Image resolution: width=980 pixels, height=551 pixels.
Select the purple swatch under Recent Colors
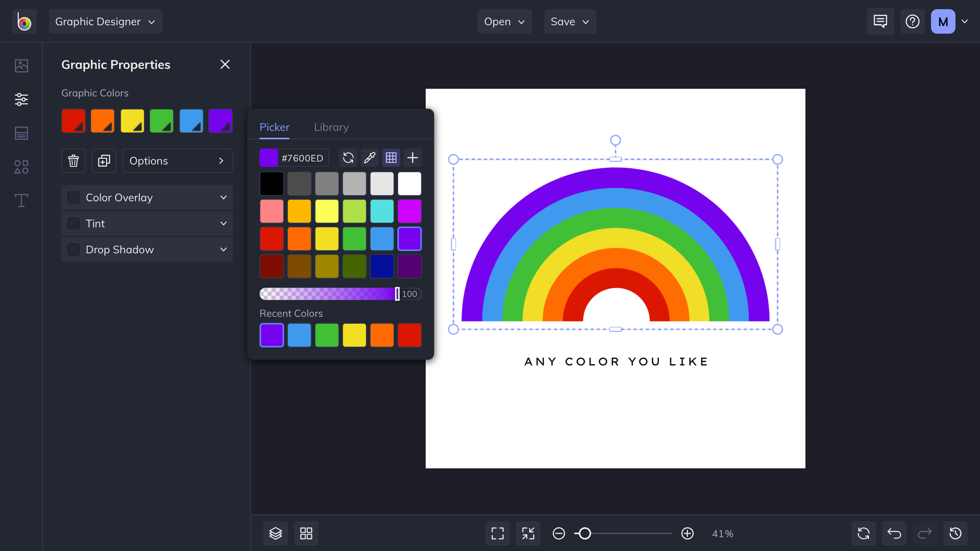pos(271,335)
